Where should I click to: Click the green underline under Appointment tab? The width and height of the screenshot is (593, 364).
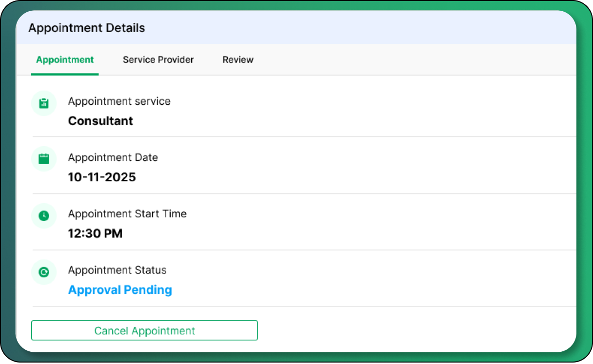pos(65,74)
